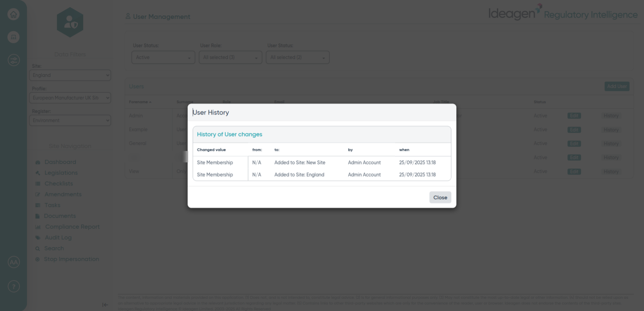The image size is (644, 311).
Task: Click the Documents file icon
Action: (x=38, y=216)
